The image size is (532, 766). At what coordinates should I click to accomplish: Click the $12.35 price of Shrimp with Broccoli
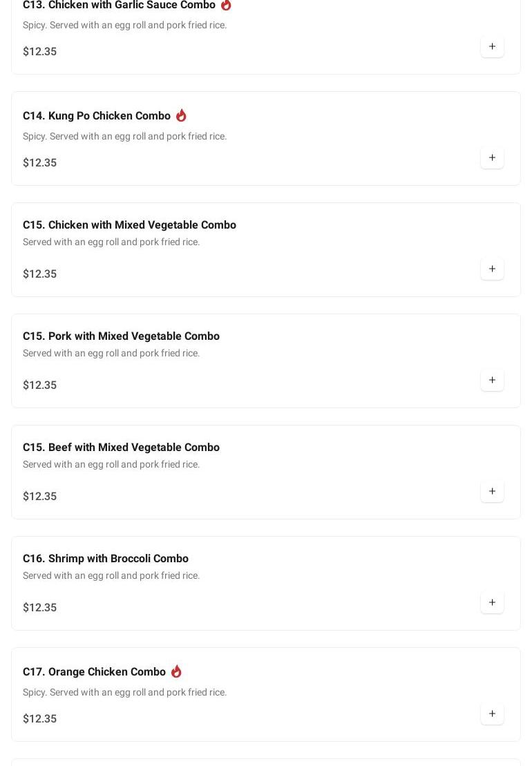tap(39, 608)
